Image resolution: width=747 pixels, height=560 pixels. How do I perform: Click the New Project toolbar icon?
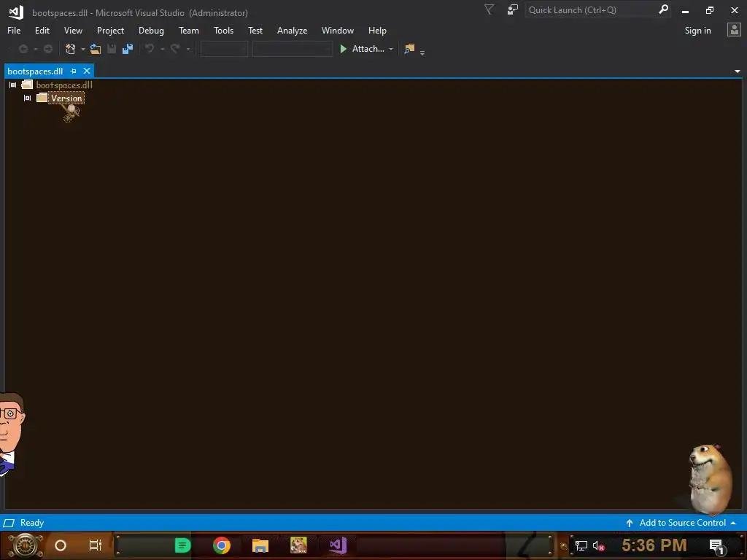[x=71, y=49]
